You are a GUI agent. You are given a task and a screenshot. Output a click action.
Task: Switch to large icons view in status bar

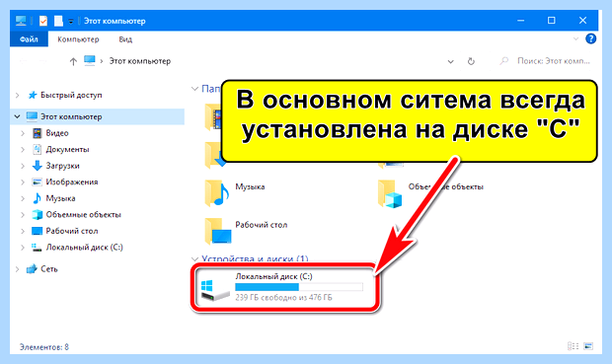(588, 346)
